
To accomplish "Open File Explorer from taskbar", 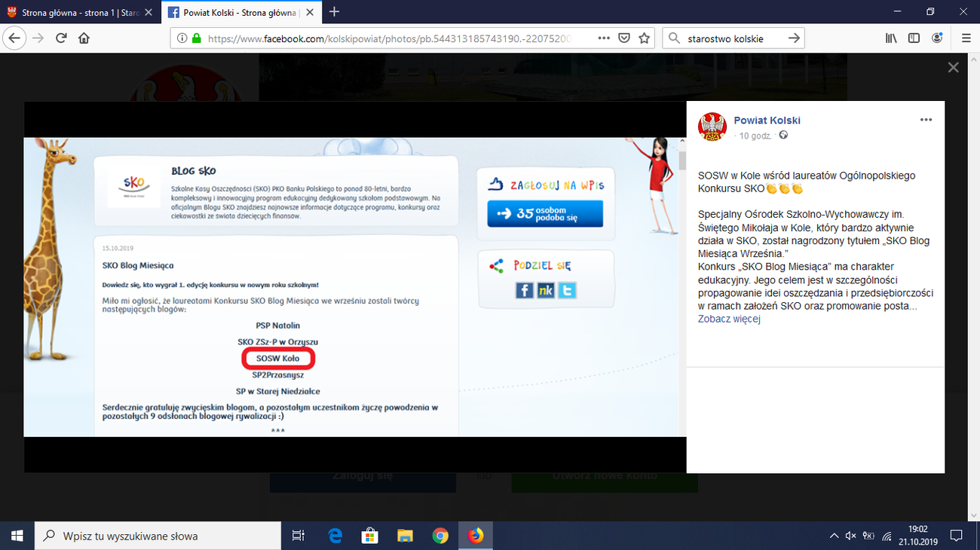I will pyautogui.click(x=406, y=536).
